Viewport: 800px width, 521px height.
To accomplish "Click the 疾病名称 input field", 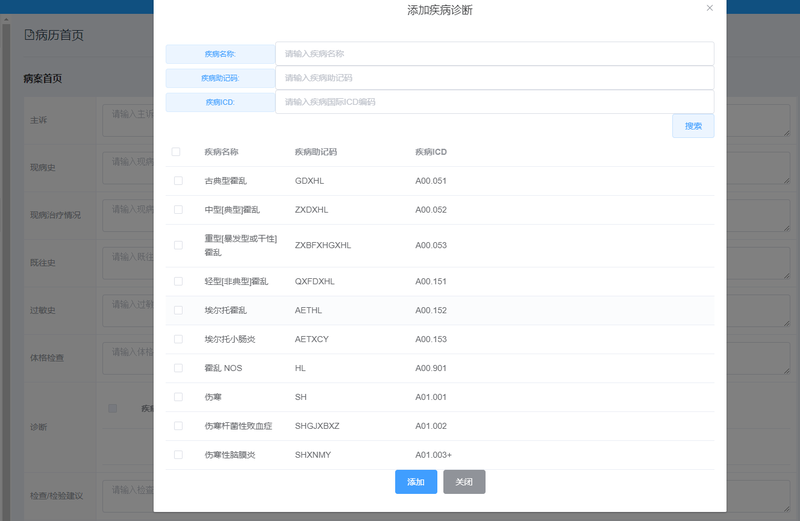I will (x=494, y=54).
